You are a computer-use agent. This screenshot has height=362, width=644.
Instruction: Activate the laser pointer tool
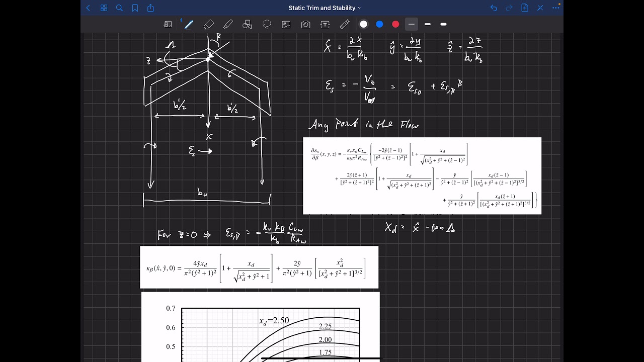pos(345,24)
